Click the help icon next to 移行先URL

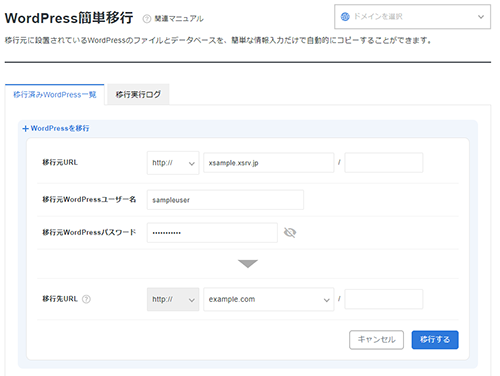tap(86, 299)
